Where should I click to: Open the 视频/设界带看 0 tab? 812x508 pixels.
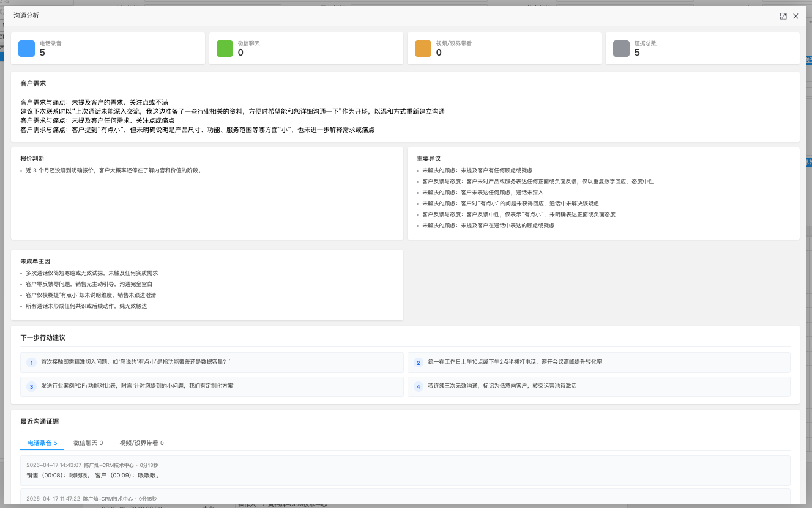point(141,443)
